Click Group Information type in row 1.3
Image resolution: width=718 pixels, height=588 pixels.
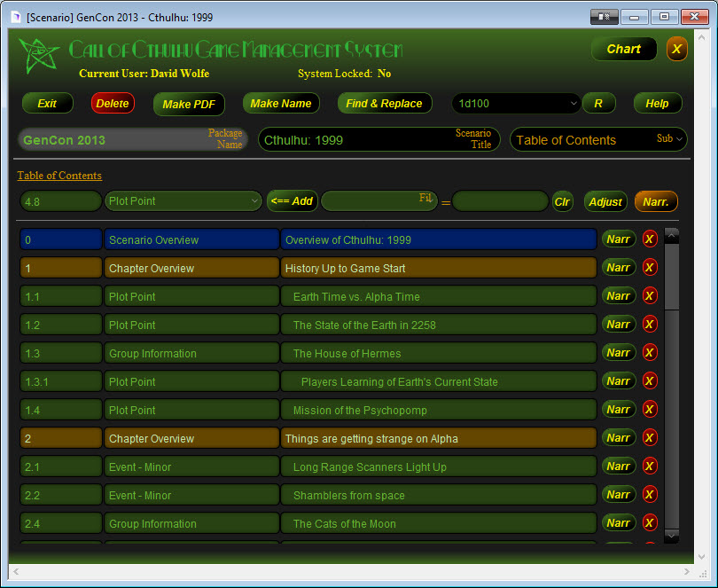point(191,353)
